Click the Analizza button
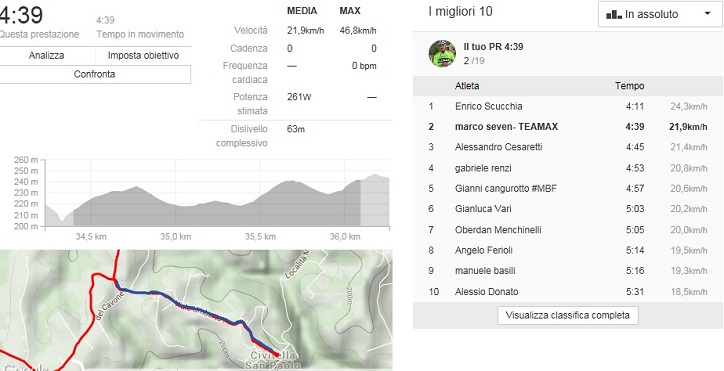Viewport: 724px width, 371px height. point(47,56)
